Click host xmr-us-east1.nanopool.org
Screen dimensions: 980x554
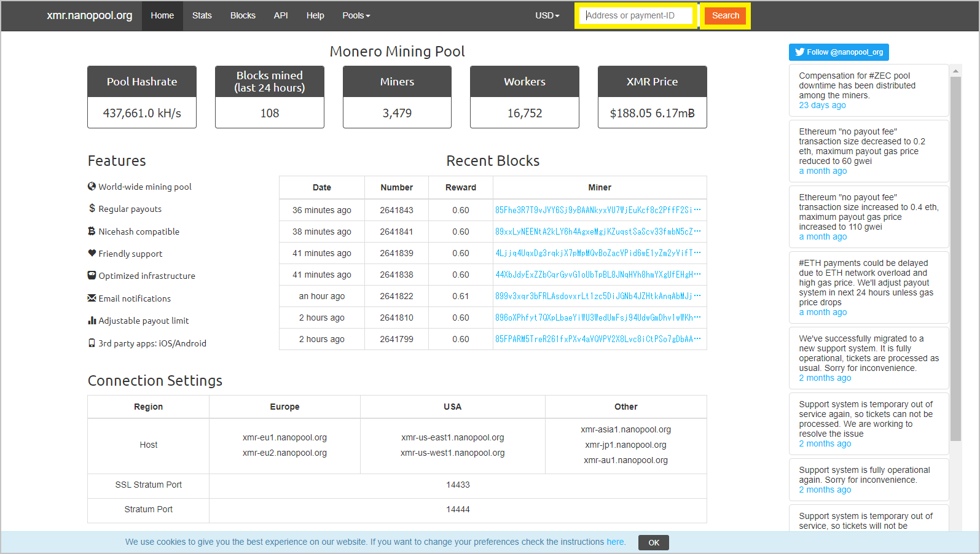453,437
